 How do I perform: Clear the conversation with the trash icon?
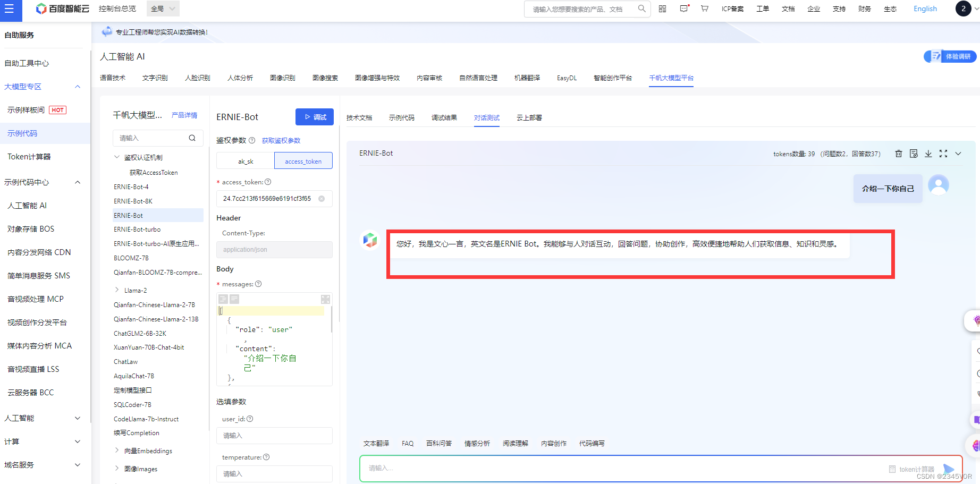[x=899, y=154]
